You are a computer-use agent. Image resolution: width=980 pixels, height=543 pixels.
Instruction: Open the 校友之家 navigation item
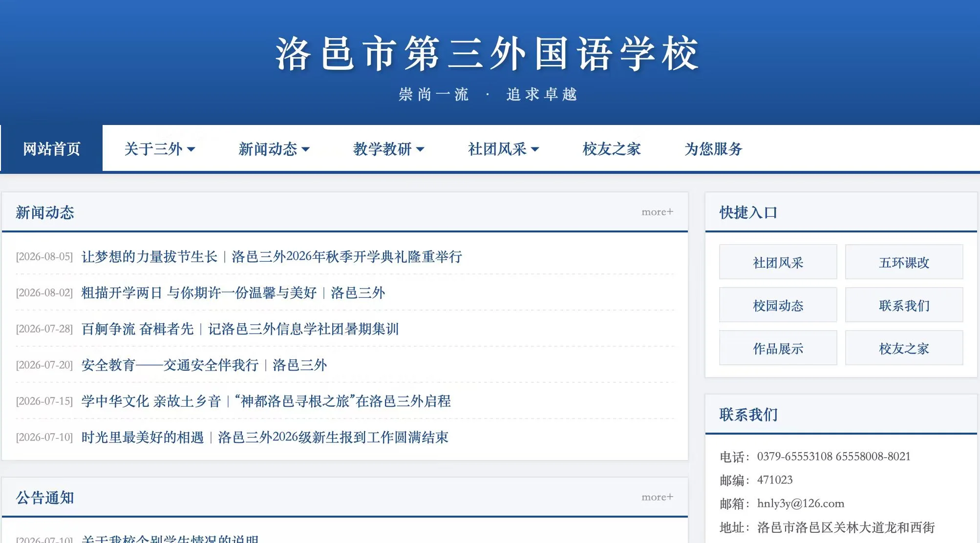point(612,148)
